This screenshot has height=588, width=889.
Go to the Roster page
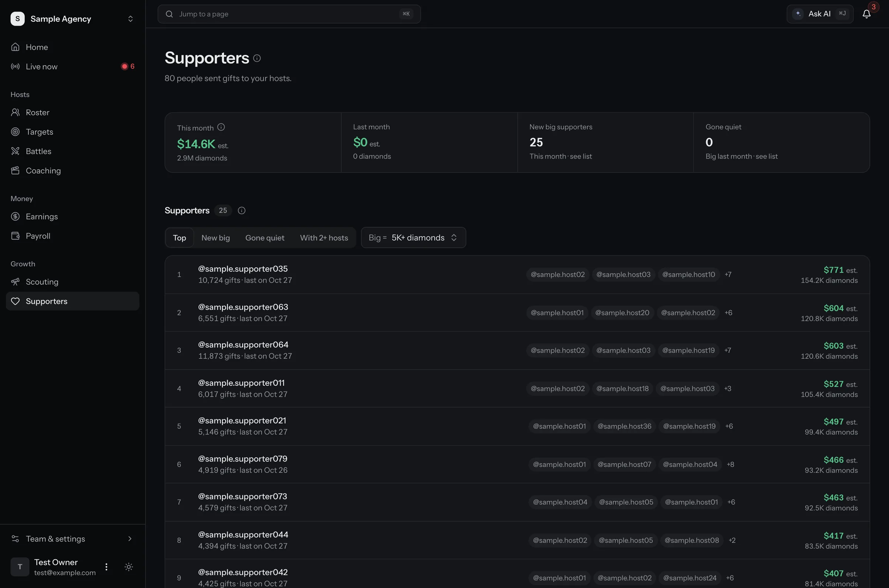[x=72, y=112]
